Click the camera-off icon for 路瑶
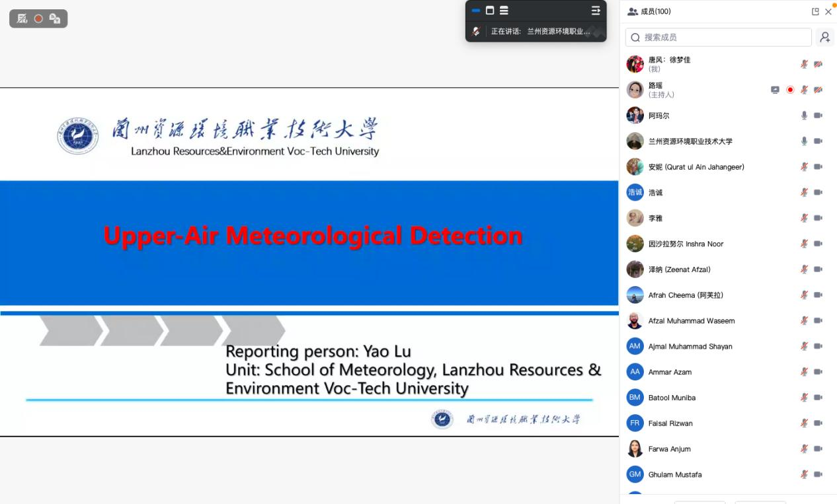 818,90
